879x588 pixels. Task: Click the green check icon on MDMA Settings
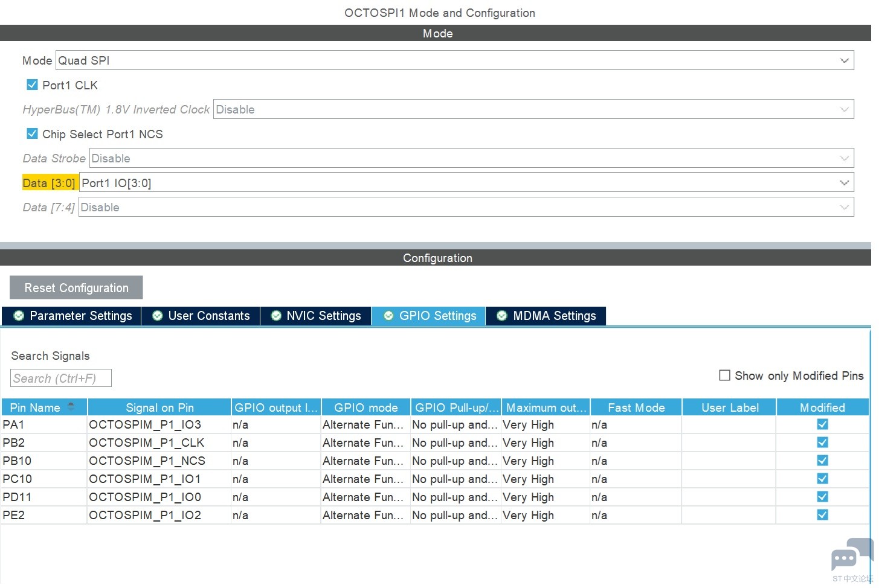(x=501, y=316)
